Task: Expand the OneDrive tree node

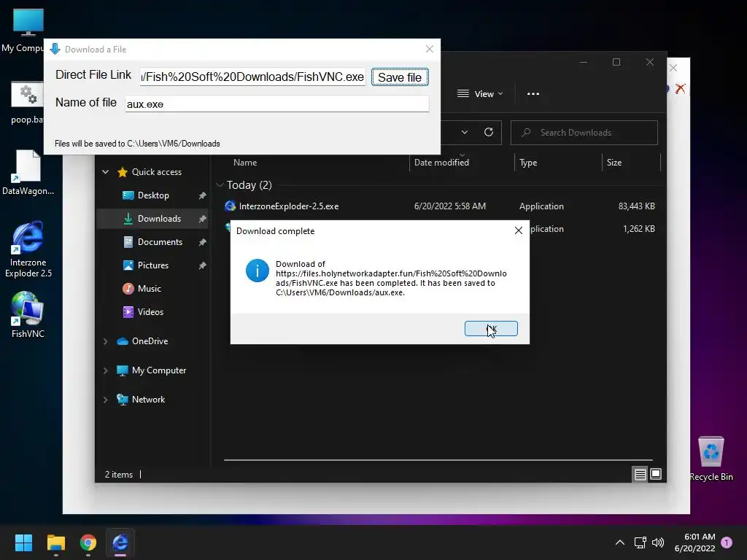Action: [105, 341]
